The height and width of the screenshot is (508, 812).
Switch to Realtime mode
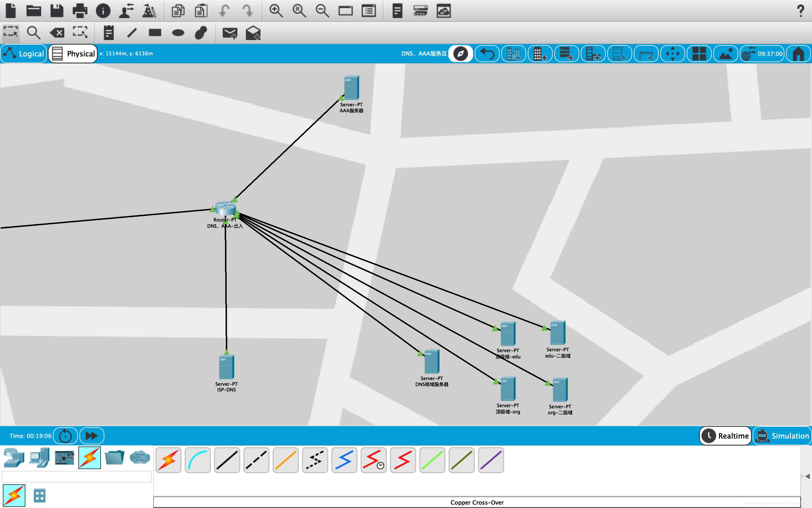pyautogui.click(x=725, y=436)
